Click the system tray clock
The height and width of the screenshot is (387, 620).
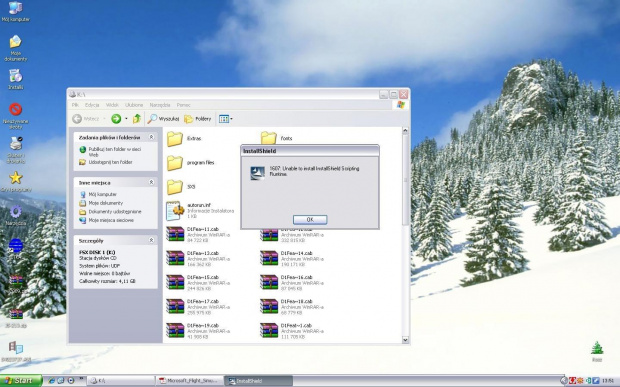pyautogui.click(x=608, y=381)
